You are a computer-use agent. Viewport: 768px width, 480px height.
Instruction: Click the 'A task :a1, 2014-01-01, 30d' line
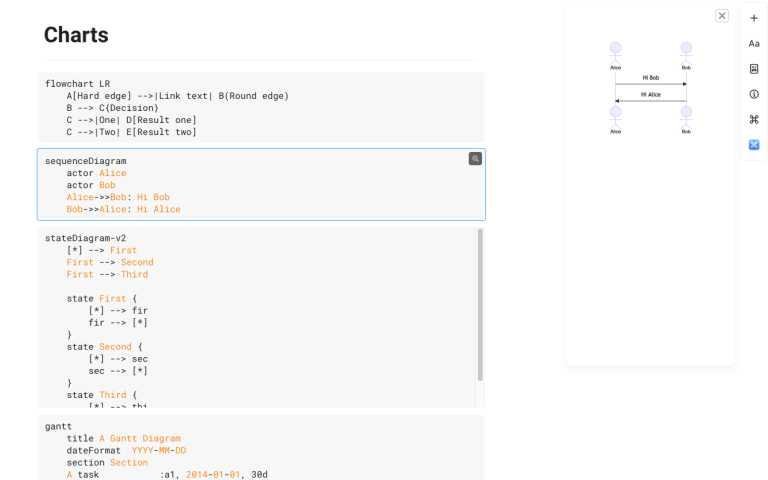pos(167,474)
